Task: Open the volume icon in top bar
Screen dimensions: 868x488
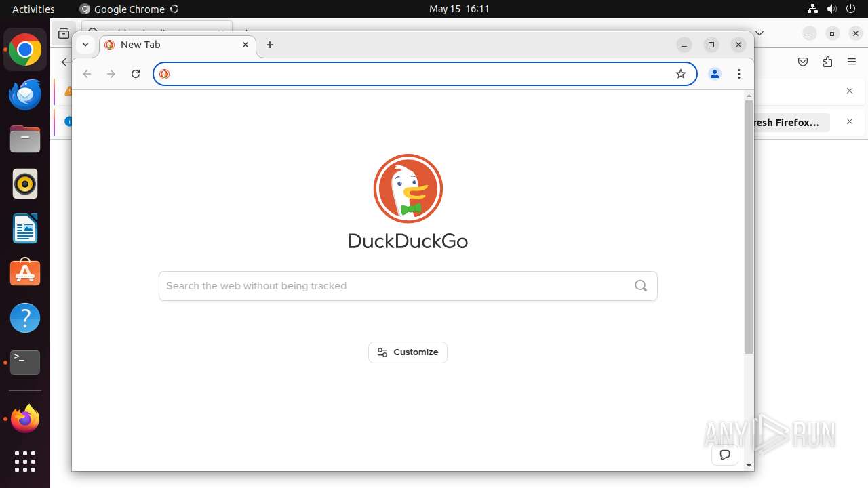Action: click(832, 9)
